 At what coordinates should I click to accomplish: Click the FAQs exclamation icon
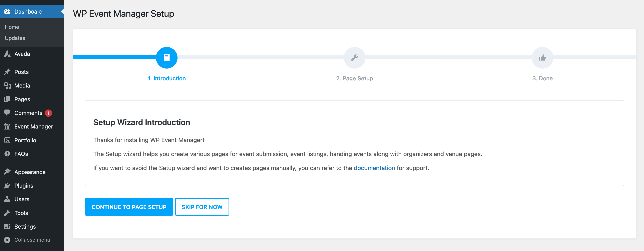click(7, 154)
